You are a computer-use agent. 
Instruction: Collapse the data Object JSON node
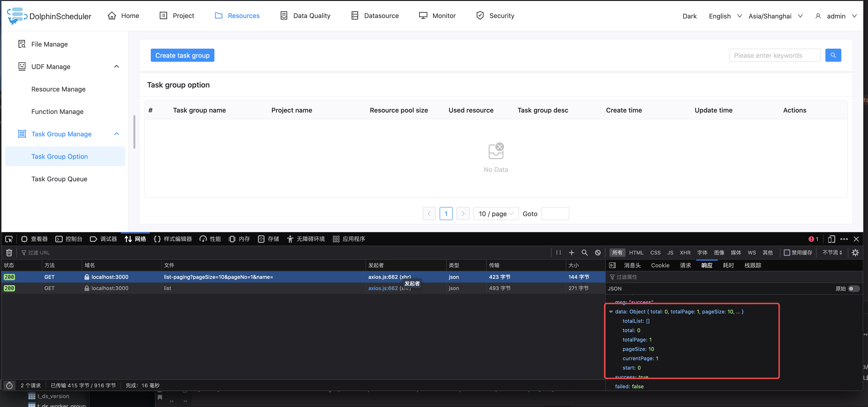pyautogui.click(x=611, y=312)
